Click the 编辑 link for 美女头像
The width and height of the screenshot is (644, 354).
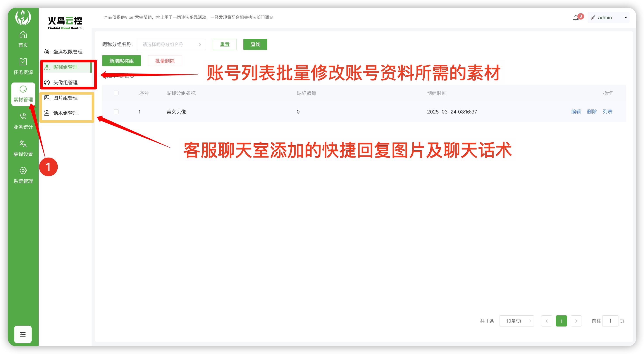coord(576,112)
